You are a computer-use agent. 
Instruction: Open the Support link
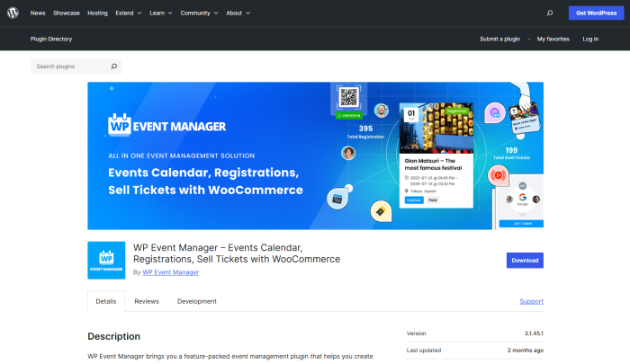(x=531, y=301)
